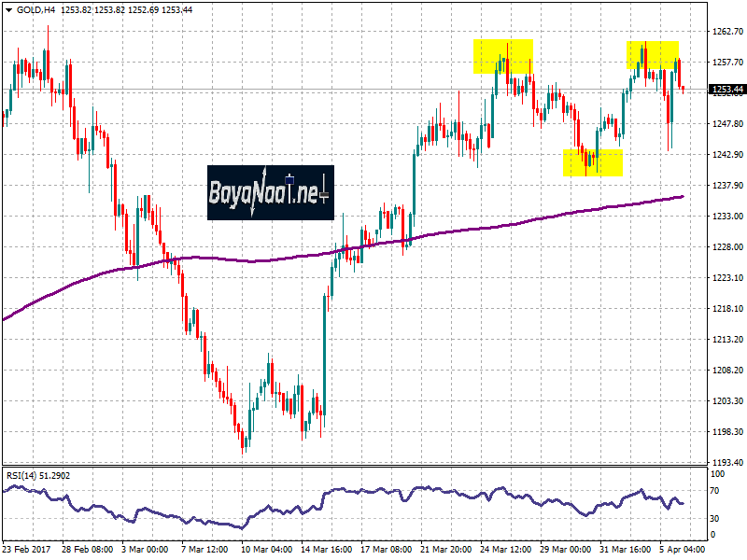Click the yellow highlight near 24 Mar peak
Viewport: 747px width, 560px height.
click(503, 57)
